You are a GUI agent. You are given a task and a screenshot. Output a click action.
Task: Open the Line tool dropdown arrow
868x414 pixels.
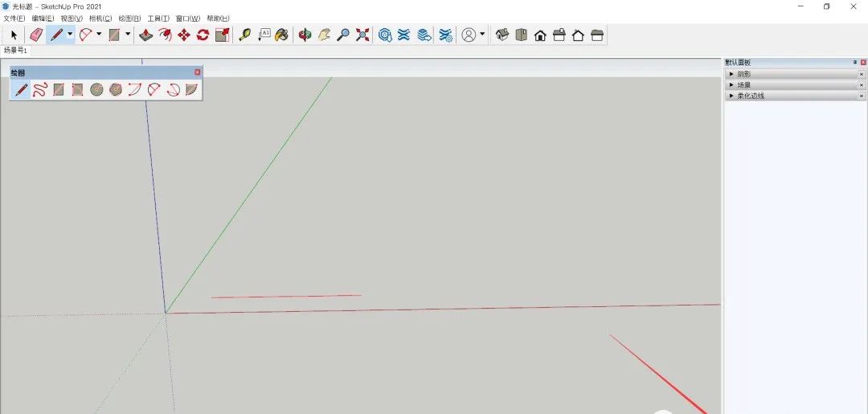70,35
